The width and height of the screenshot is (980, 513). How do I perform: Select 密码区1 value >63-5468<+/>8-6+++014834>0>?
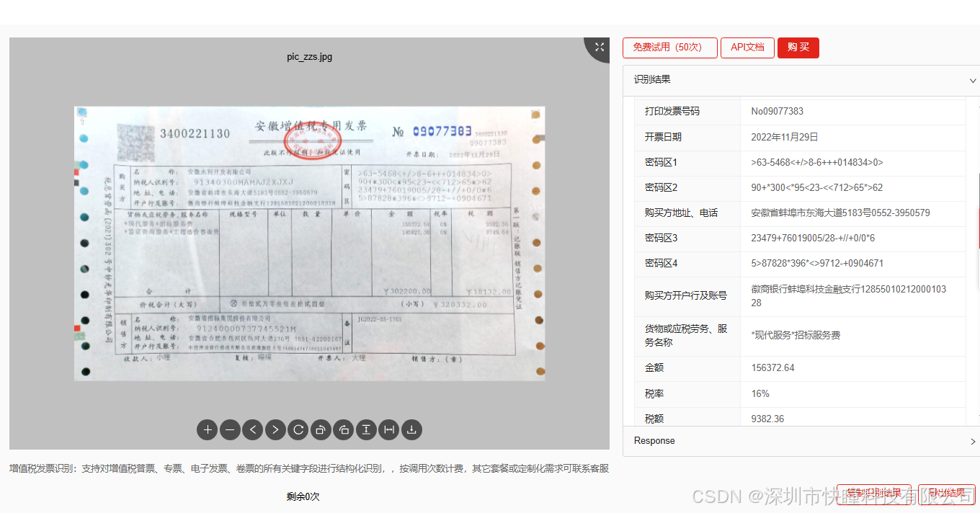pyautogui.click(x=817, y=162)
